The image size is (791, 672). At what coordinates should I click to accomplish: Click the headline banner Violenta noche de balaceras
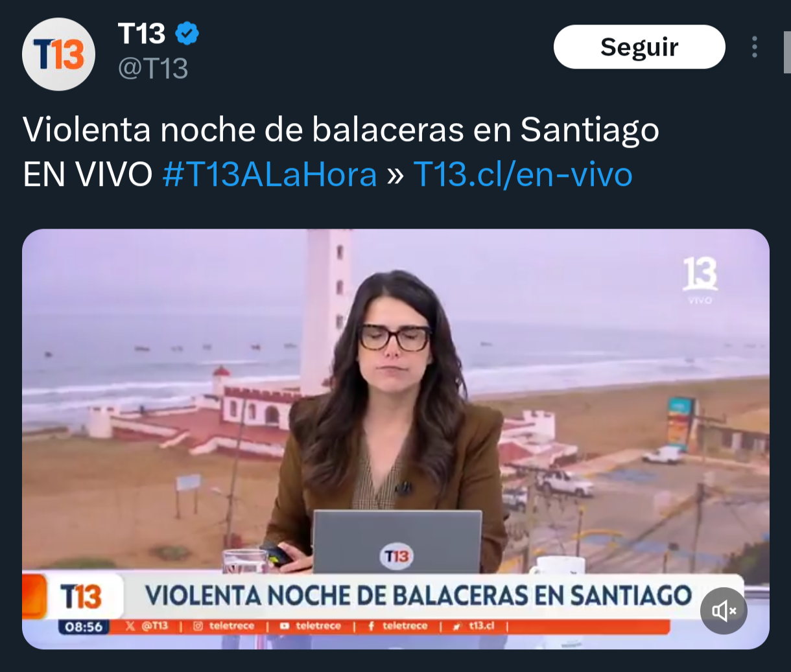pos(419,596)
